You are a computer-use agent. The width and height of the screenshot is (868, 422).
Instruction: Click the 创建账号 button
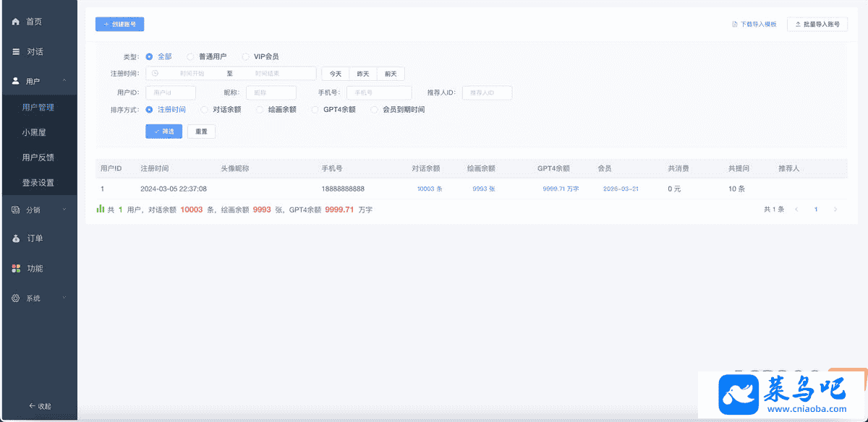(x=119, y=25)
